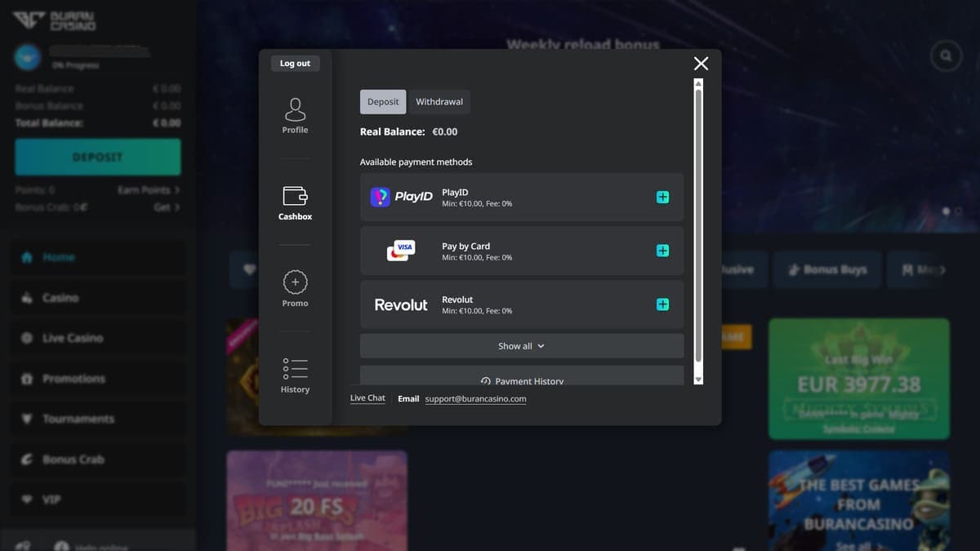The image size is (980, 551).
Task: Click the support@burancasino.com email link
Action: point(475,399)
